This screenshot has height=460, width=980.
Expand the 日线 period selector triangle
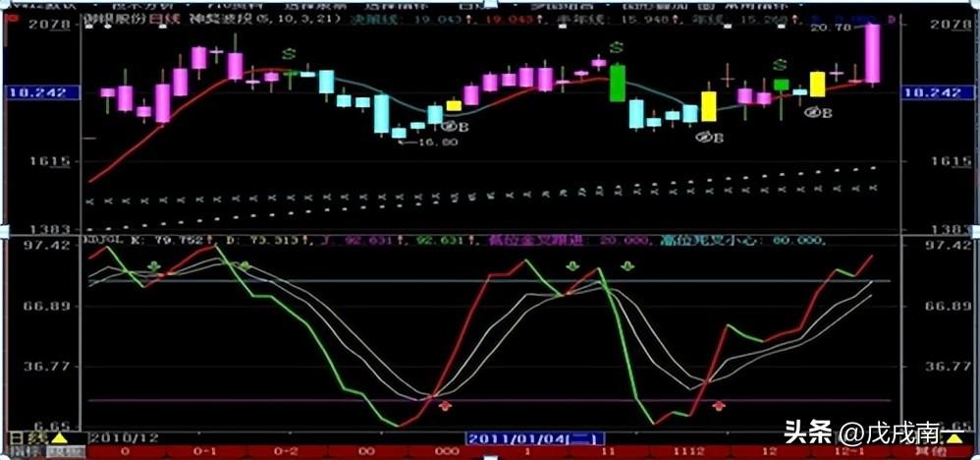click(59, 437)
